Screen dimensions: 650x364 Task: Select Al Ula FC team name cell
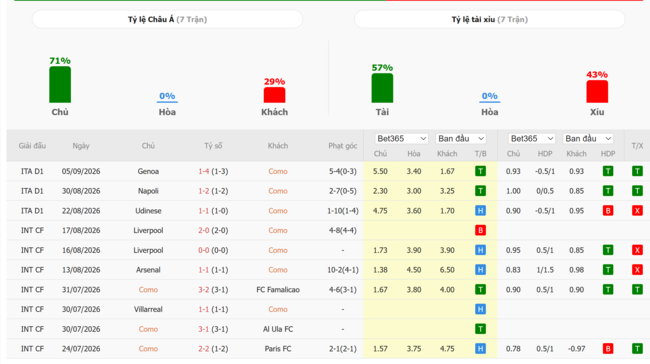pyautogui.click(x=278, y=329)
